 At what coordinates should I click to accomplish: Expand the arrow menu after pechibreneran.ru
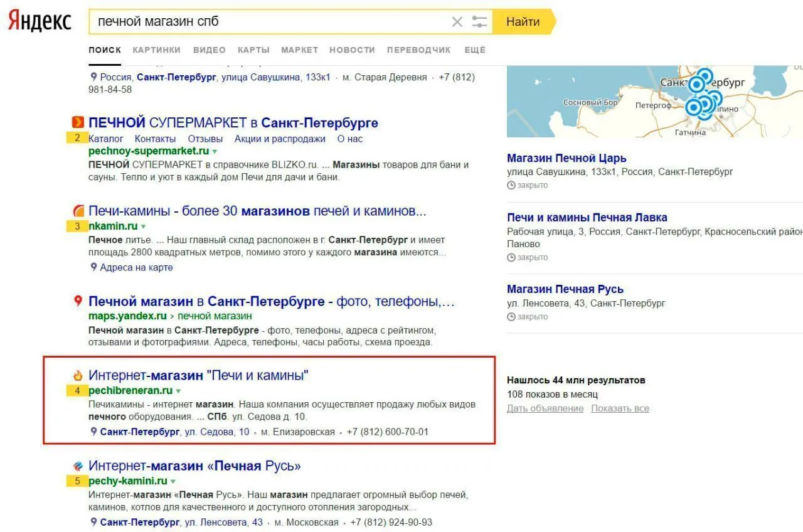pyautogui.click(x=178, y=391)
